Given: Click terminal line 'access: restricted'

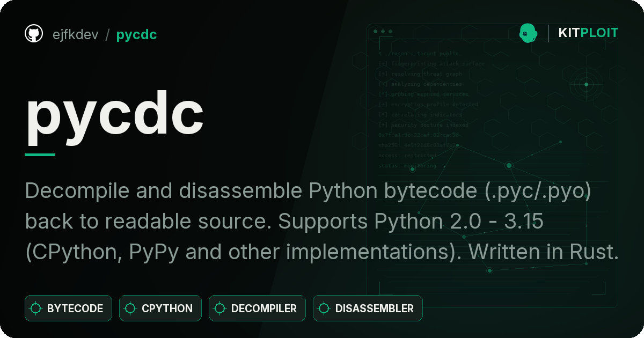Looking at the screenshot, I should 407,156.
